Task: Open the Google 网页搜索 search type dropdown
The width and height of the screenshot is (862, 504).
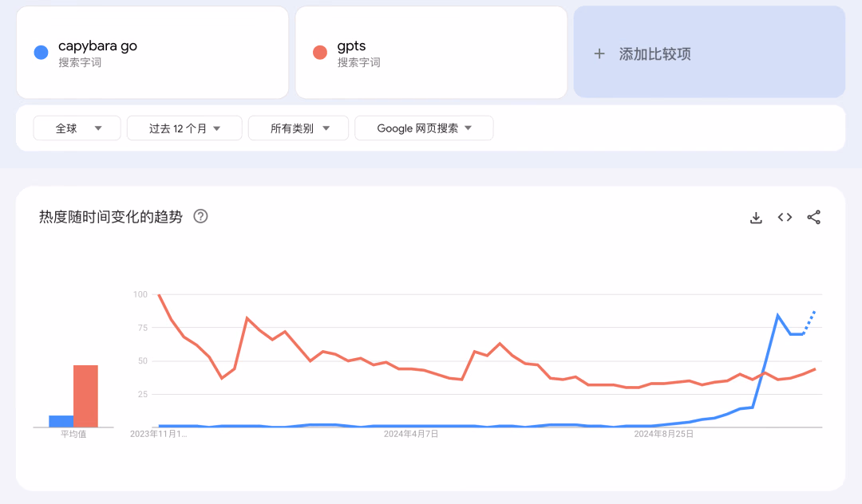Action: (x=424, y=128)
